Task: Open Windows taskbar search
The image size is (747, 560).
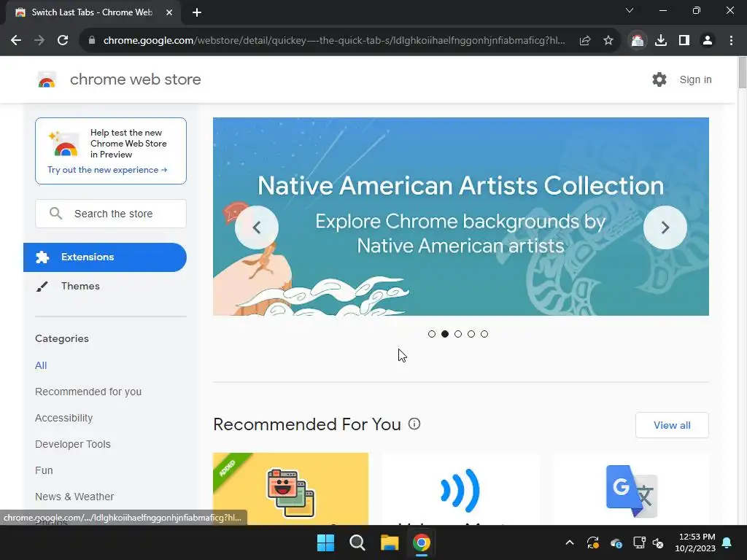Action: 357,542
